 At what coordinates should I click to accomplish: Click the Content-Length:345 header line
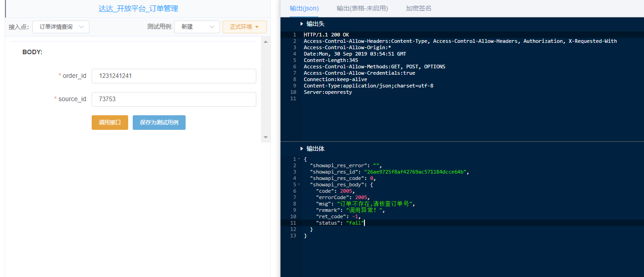pyautogui.click(x=331, y=60)
